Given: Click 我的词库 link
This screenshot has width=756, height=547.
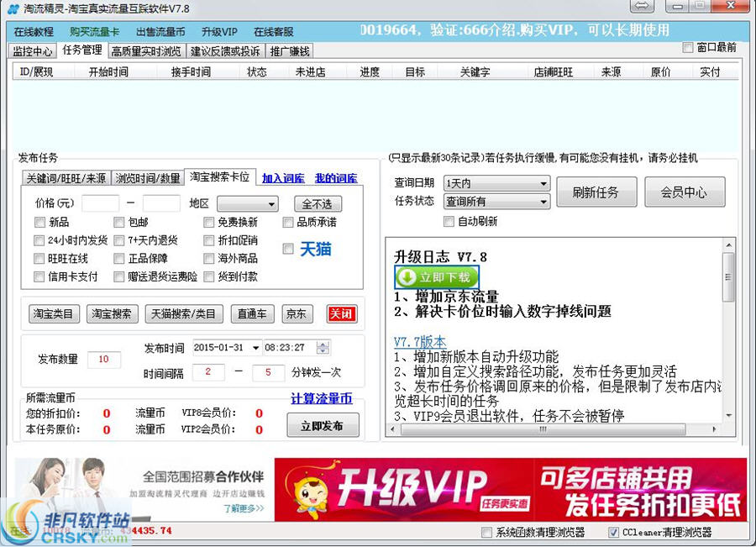Looking at the screenshot, I should 336,178.
